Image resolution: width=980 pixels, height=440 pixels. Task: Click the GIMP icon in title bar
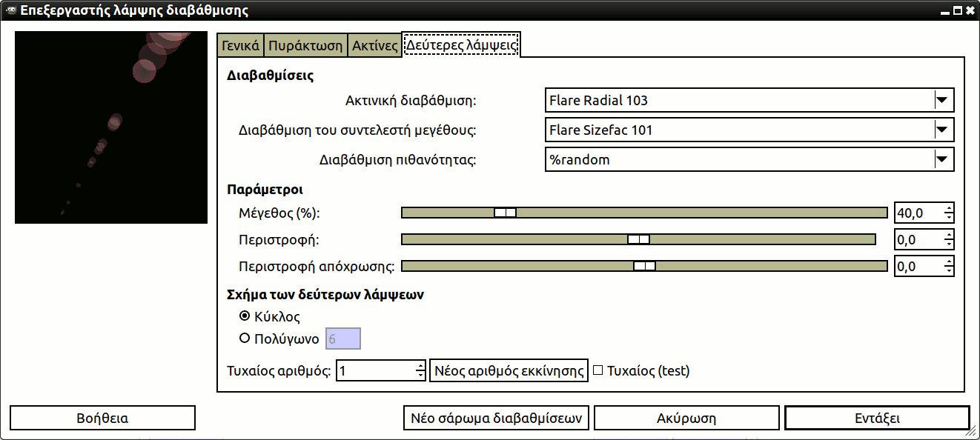point(10,10)
